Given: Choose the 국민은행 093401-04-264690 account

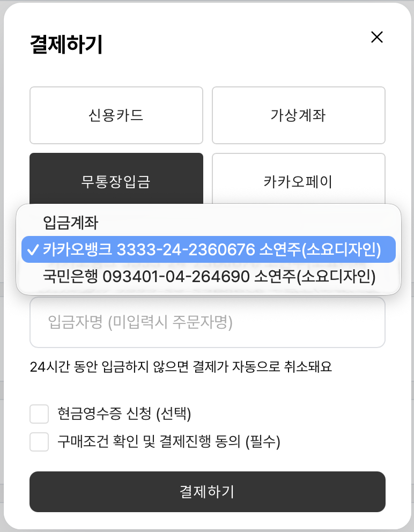Looking at the screenshot, I should 208,276.
